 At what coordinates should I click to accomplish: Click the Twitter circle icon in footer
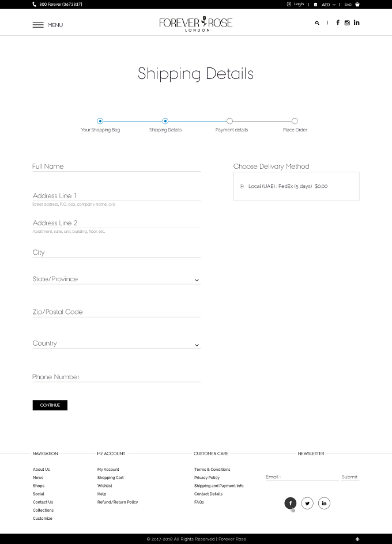[307, 503]
